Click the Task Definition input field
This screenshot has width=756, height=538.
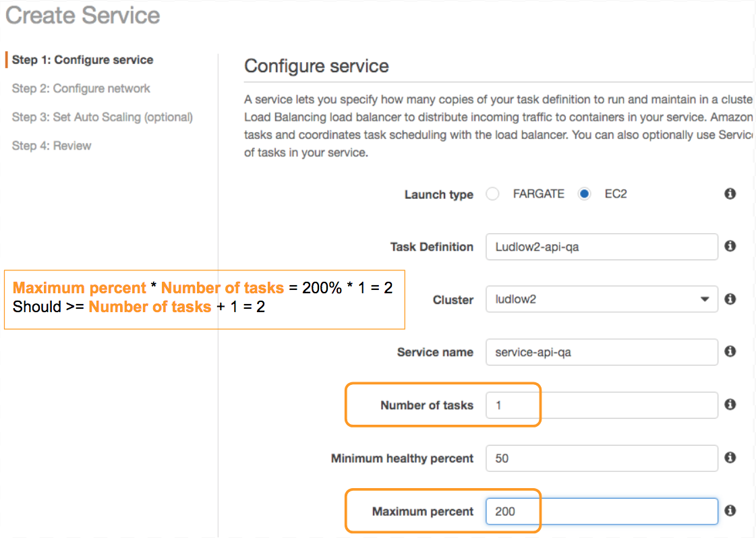[x=601, y=247]
